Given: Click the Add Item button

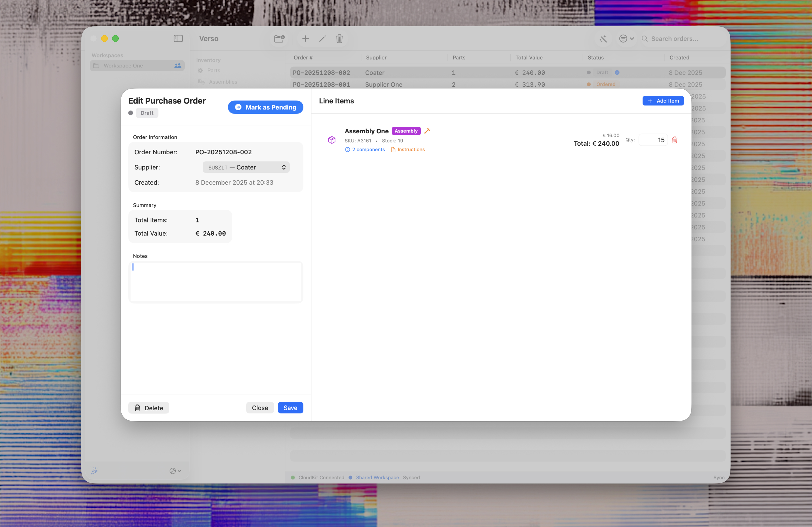Looking at the screenshot, I should (662, 101).
